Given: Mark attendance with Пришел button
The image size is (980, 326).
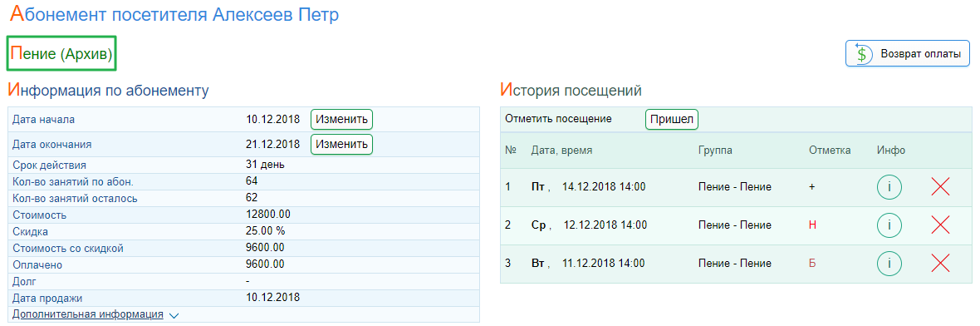Looking at the screenshot, I should (x=671, y=119).
